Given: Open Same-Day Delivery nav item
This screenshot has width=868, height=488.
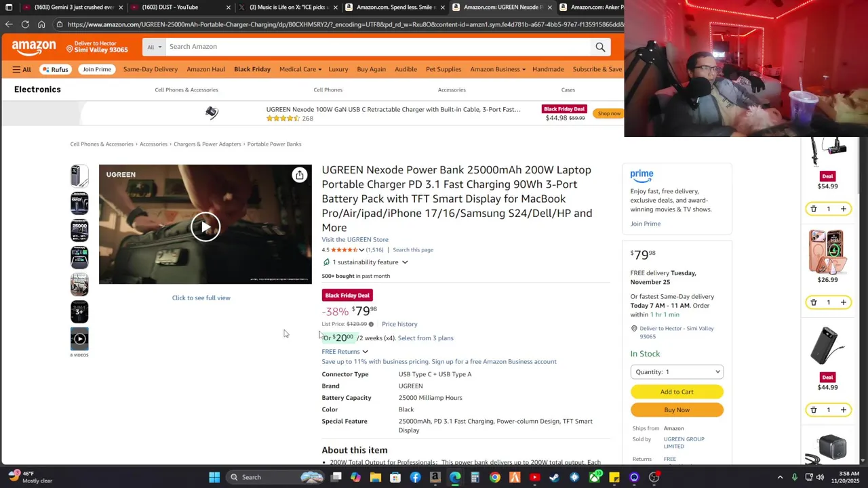Looking at the screenshot, I should pos(151,69).
